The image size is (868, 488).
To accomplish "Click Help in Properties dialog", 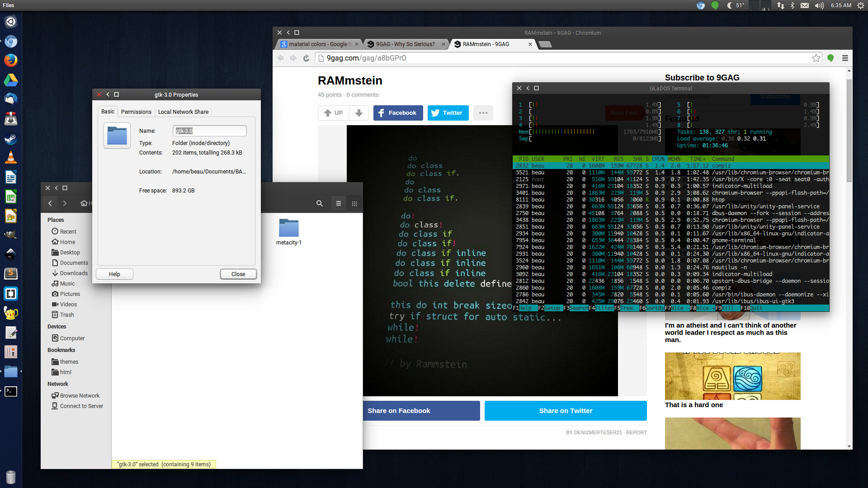I will 114,274.
